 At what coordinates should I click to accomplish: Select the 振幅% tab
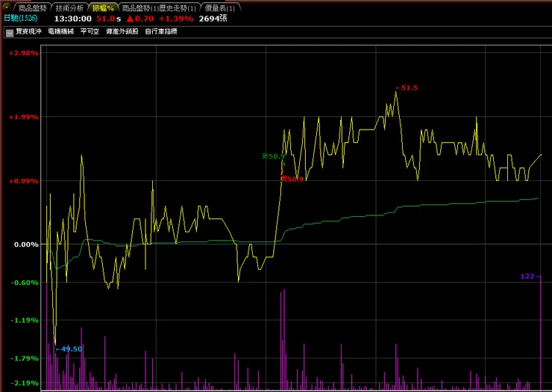103,7
